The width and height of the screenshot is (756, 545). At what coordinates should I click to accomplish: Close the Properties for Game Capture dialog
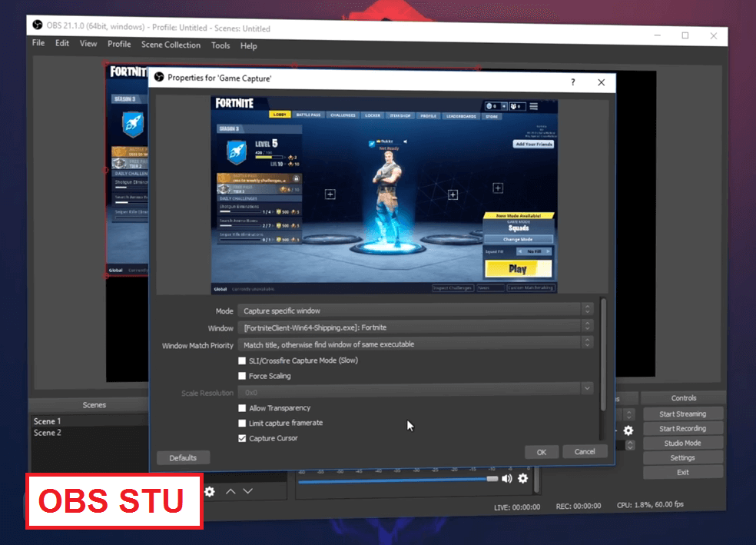[602, 82]
